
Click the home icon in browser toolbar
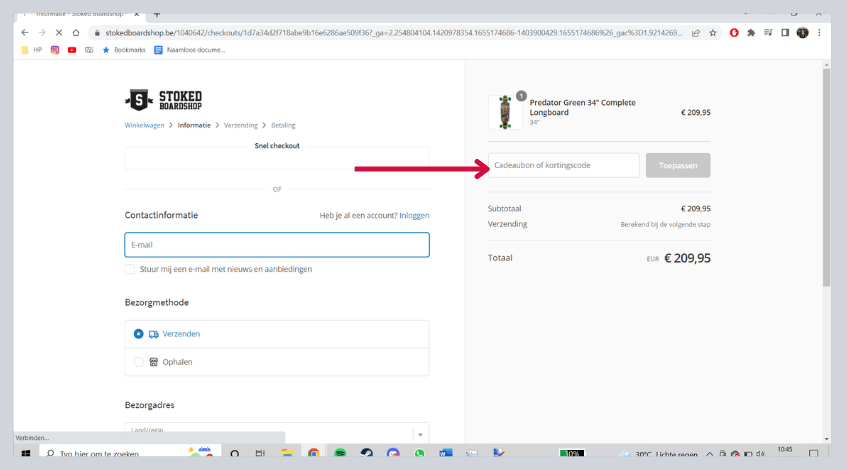click(76, 32)
